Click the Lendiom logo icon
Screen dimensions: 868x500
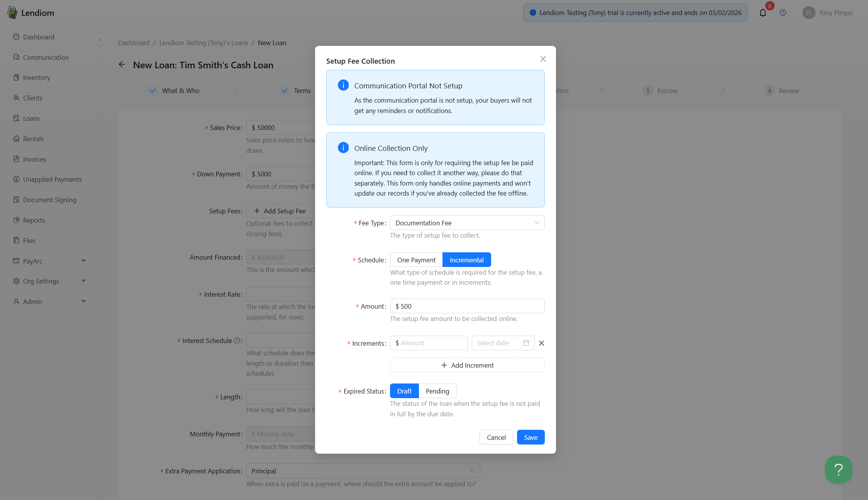(x=12, y=12)
